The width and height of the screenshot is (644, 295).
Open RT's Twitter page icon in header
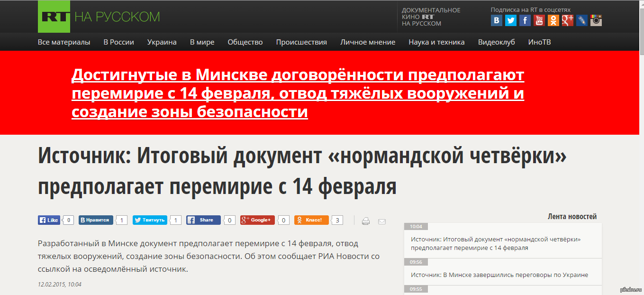pos(510,20)
